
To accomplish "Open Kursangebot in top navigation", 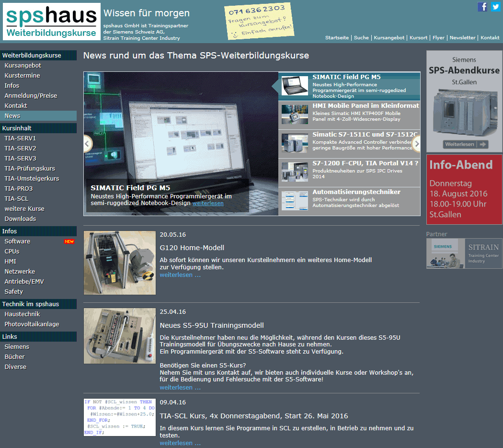I will pyautogui.click(x=389, y=37).
